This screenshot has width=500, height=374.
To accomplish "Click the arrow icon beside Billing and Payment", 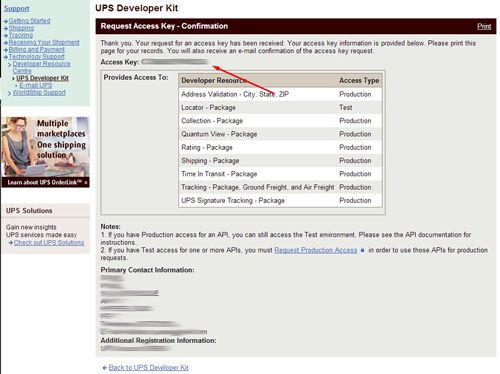I will tap(6, 50).
